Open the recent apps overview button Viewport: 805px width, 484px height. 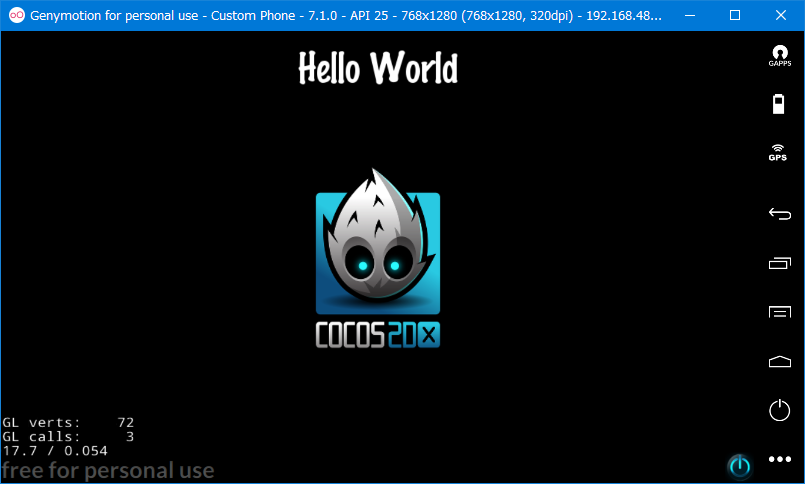point(779,263)
